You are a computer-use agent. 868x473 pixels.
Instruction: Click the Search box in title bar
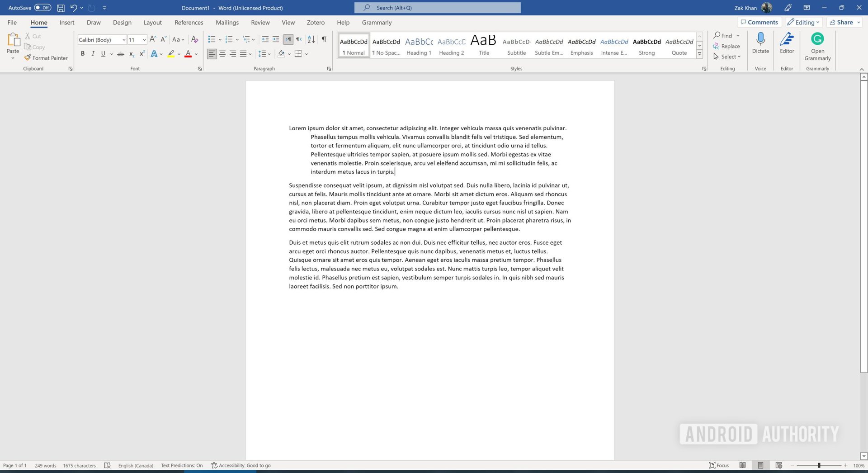point(437,8)
